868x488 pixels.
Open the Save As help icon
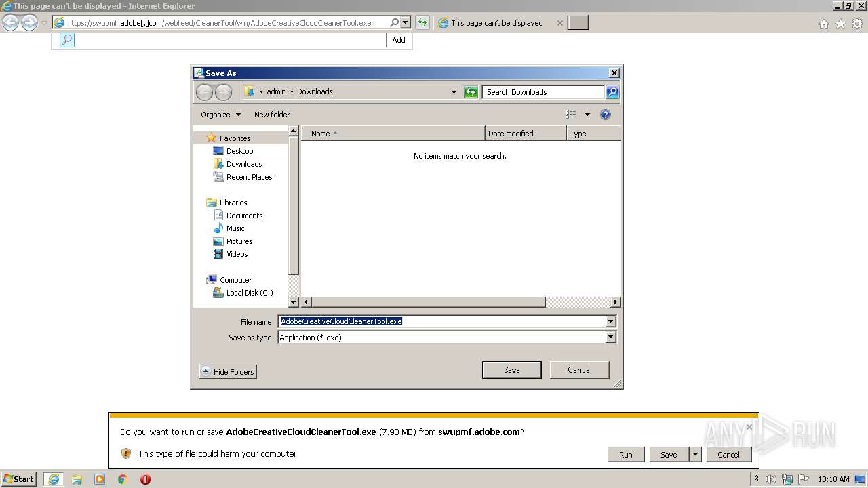point(606,115)
